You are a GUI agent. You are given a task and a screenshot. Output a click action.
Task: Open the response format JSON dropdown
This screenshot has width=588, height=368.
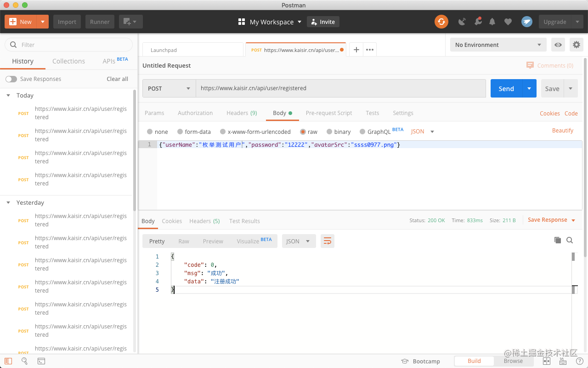coord(299,241)
